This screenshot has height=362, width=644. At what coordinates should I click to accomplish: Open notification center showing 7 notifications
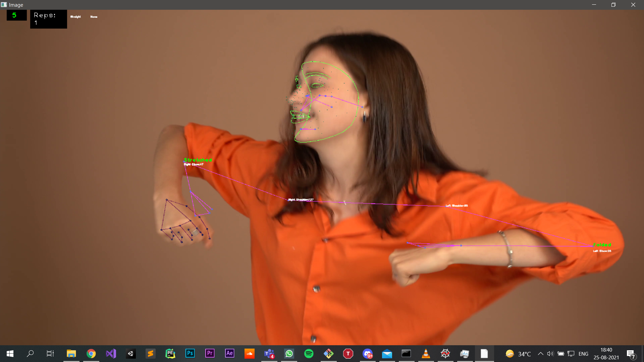pyautogui.click(x=631, y=354)
